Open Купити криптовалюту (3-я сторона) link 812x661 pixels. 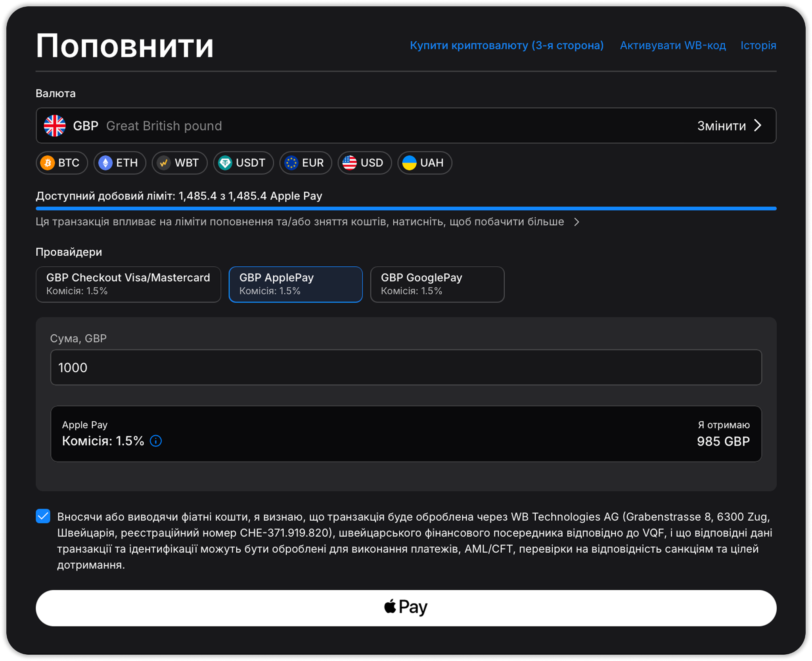click(507, 46)
